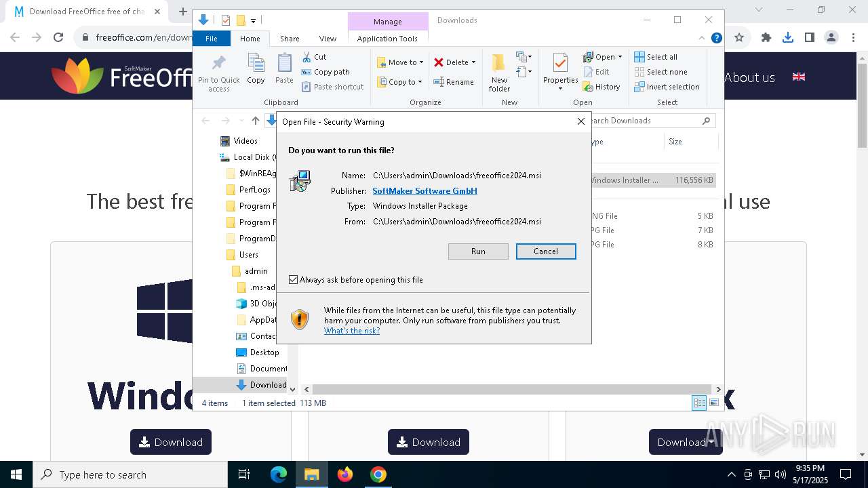Image resolution: width=868 pixels, height=488 pixels.
Task: Open Quick Access Toolbar customize arrow
Action: click(253, 20)
